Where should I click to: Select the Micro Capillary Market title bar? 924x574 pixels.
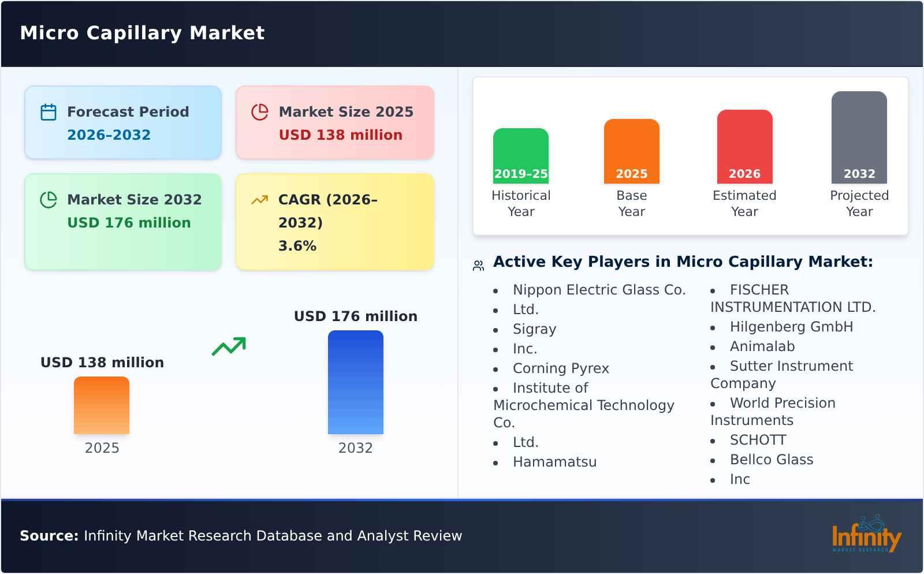(x=142, y=33)
